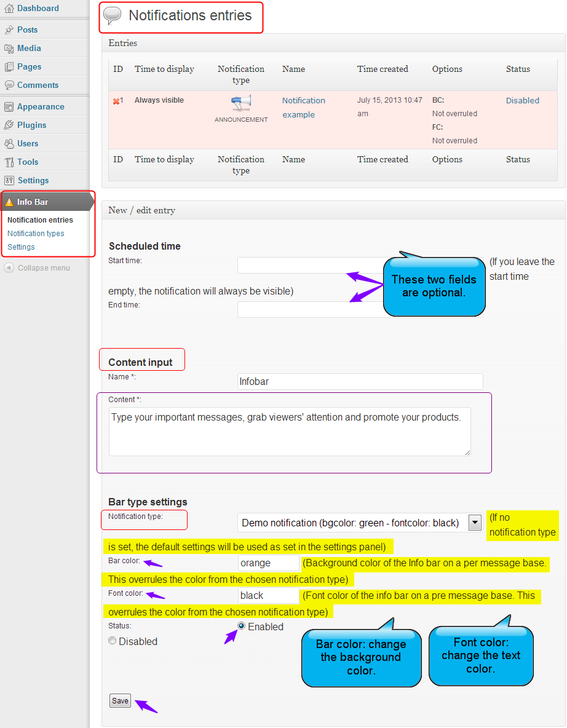This screenshot has height=728, width=567.
Task: Open the Notification example link
Action: pyautogui.click(x=304, y=107)
